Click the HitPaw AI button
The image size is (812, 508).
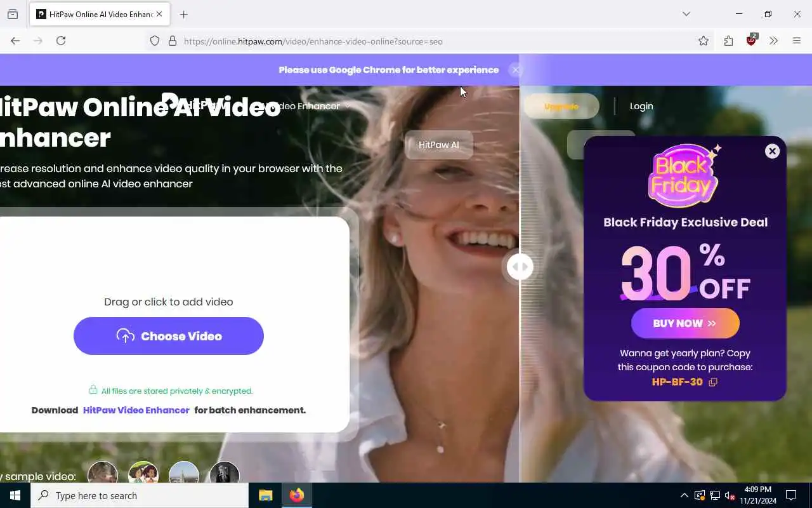(438, 145)
